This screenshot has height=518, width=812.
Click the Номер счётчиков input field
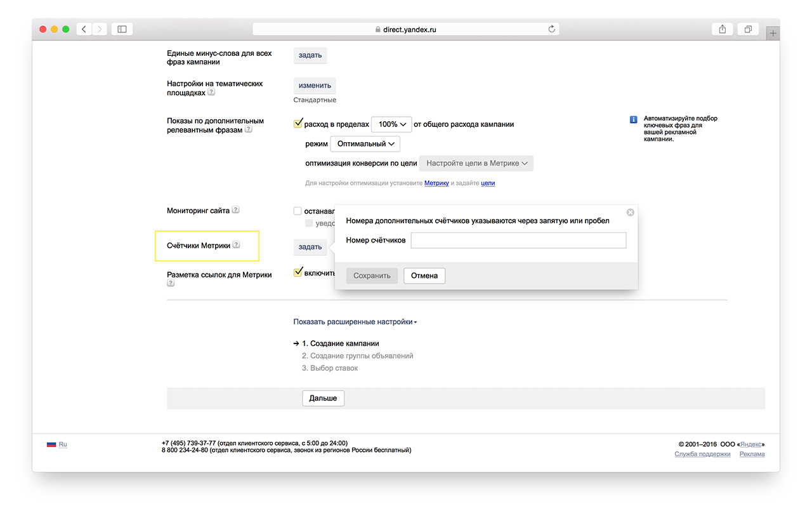518,241
